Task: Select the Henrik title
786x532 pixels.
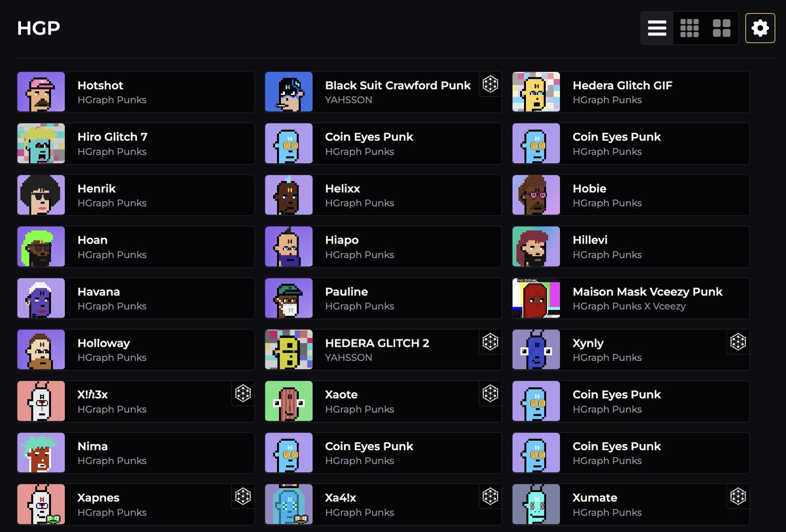Action: (x=96, y=189)
